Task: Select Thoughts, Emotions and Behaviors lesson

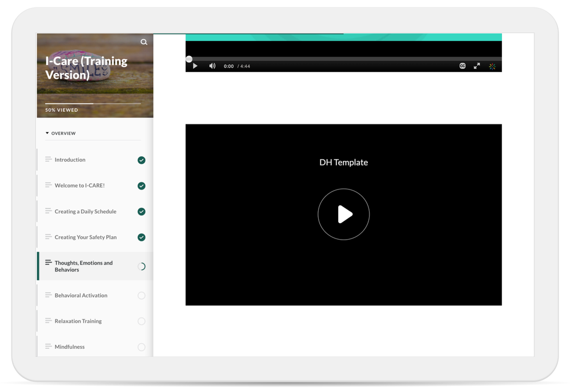Action: 95,266
